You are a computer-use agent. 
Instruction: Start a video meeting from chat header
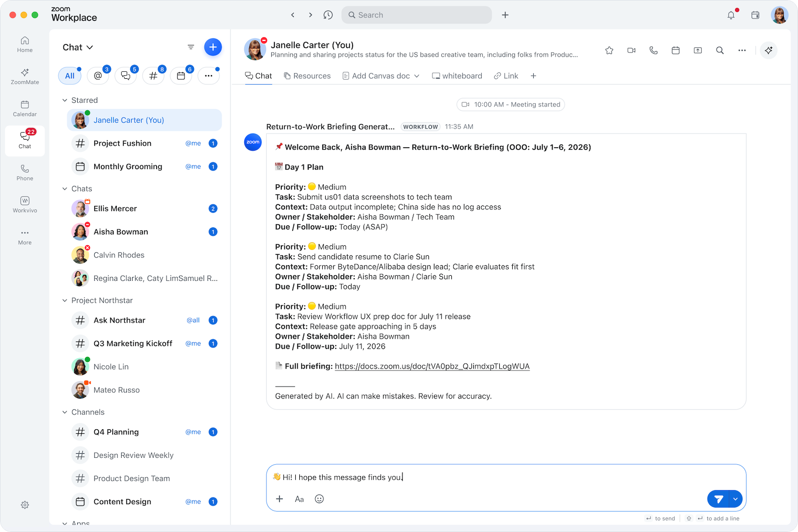(631, 50)
